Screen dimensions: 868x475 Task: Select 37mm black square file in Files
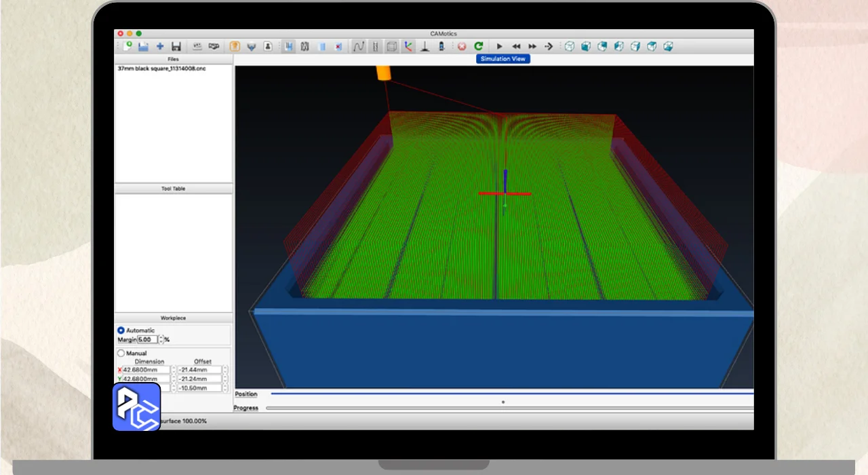click(x=161, y=69)
